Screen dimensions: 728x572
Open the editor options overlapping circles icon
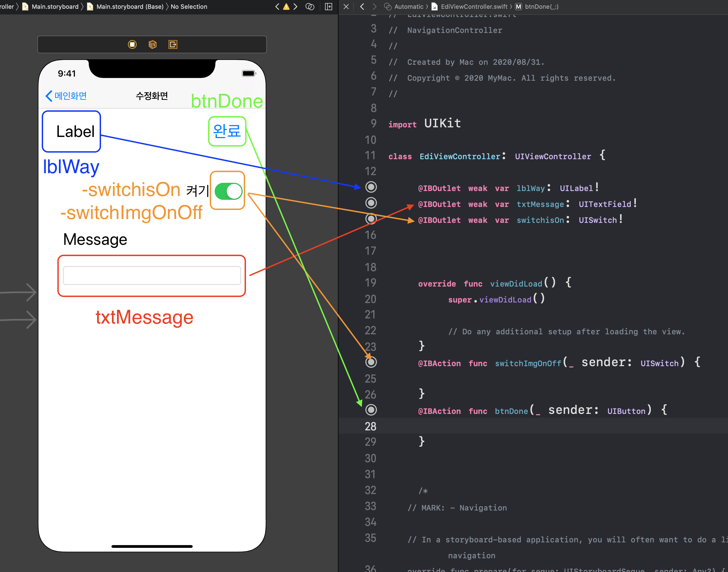tap(310, 7)
